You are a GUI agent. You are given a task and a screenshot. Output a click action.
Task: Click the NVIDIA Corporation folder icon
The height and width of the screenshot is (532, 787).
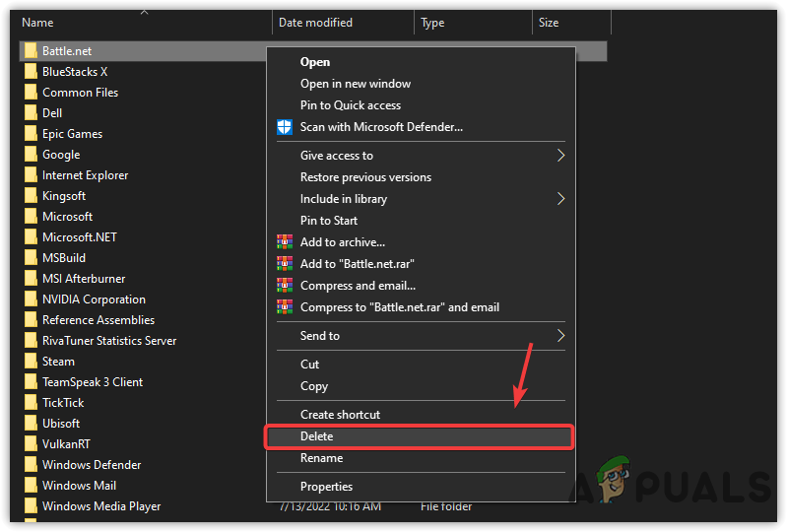coord(31,299)
